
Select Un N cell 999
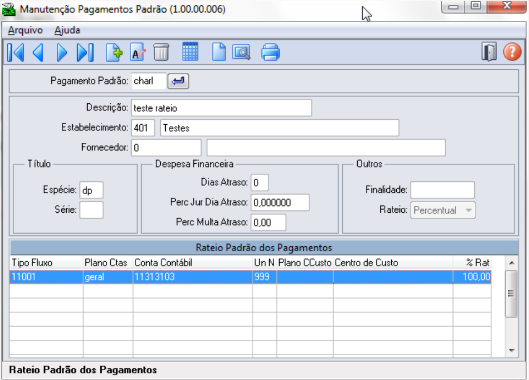click(x=264, y=277)
